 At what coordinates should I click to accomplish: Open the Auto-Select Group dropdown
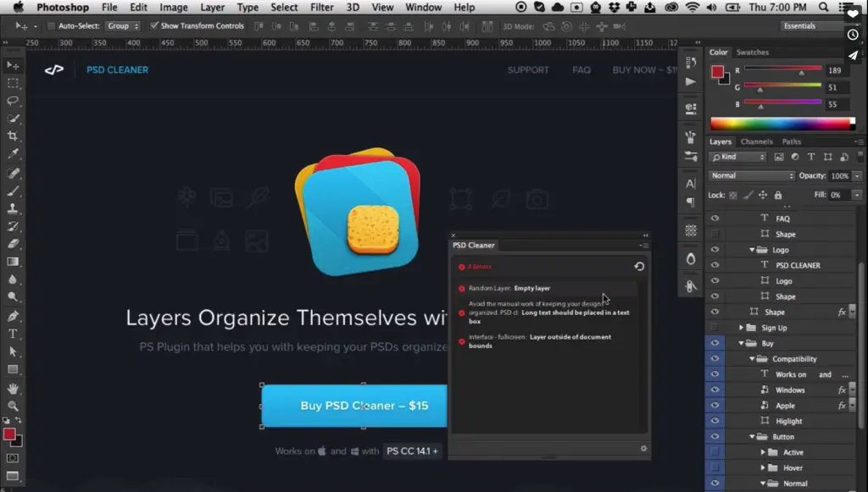[x=123, y=26]
